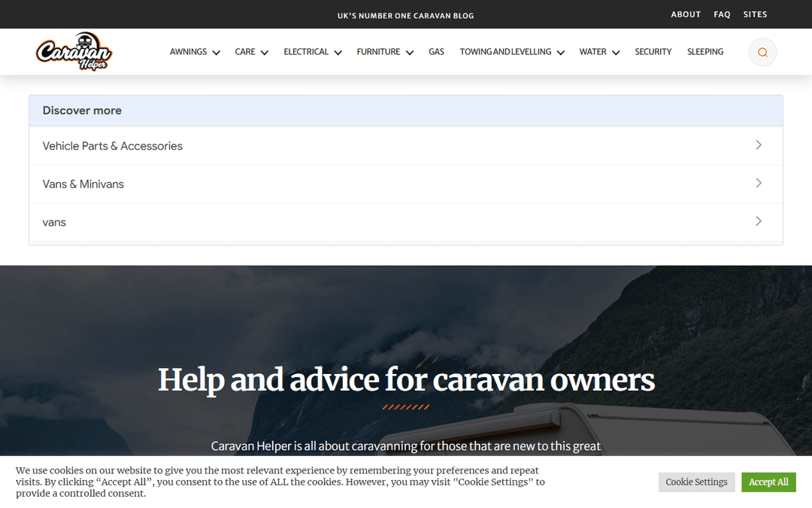Open the Sites link

click(x=755, y=14)
